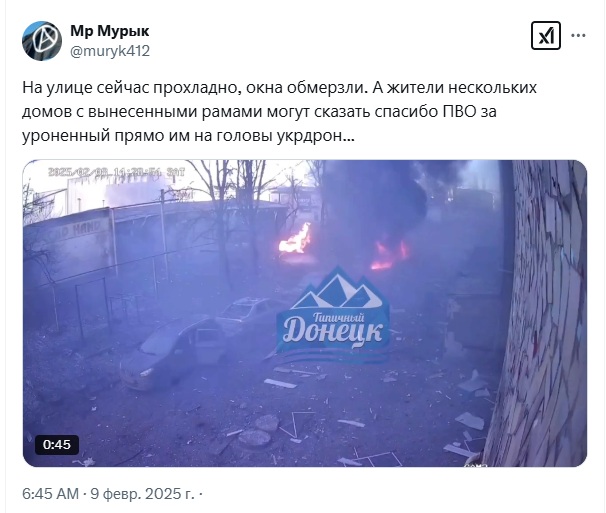Open the three-dot more options menu

tap(578, 36)
